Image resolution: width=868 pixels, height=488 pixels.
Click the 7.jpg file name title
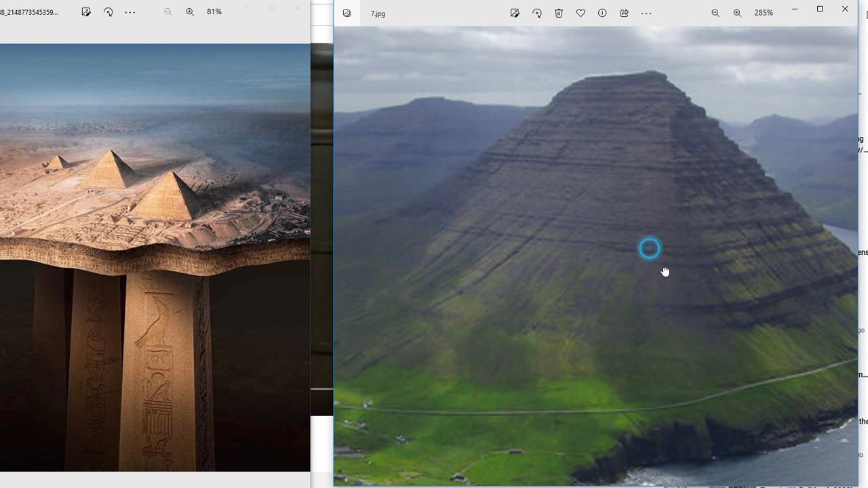pos(378,14)
